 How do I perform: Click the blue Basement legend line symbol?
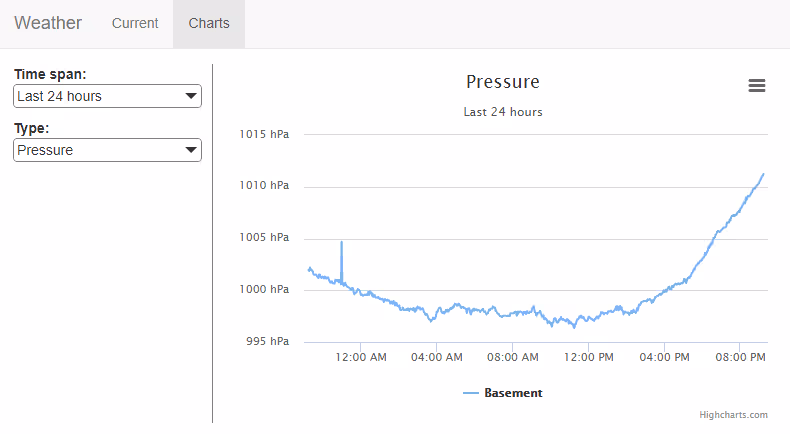click(472, 393)
